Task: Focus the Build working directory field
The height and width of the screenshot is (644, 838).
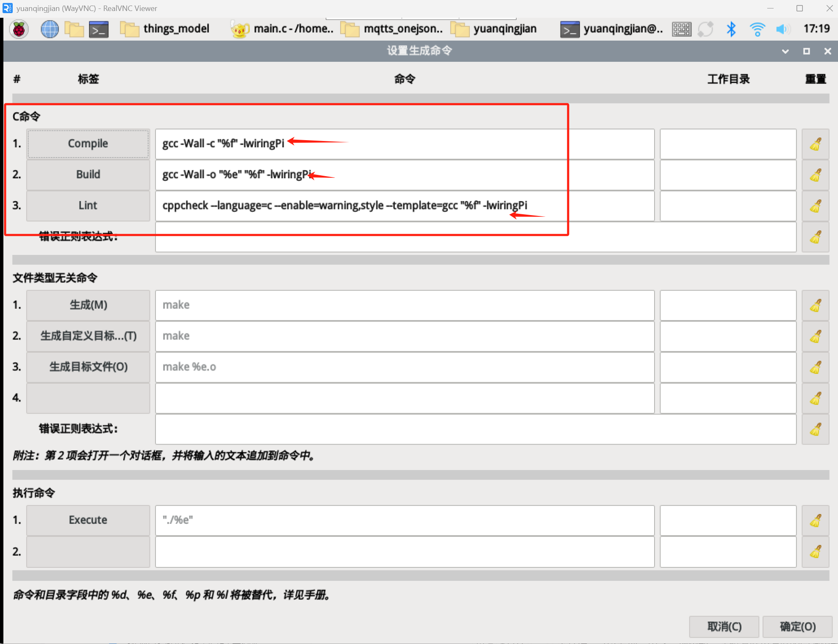Action: pyautogui.click(x=728, y=175)
